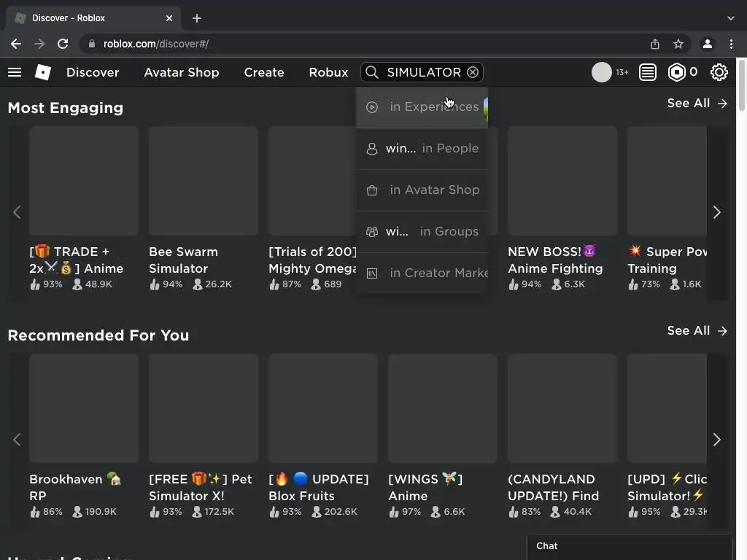This screenshot has width=747, height=560.
Task: Open the Discover nav item
Action: tap(93, 72)
